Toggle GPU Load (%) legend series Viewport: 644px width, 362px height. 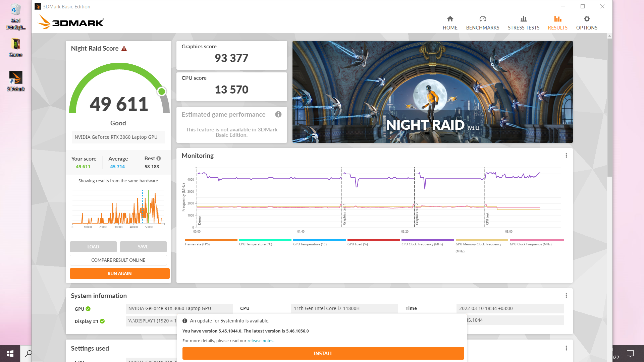358,244
